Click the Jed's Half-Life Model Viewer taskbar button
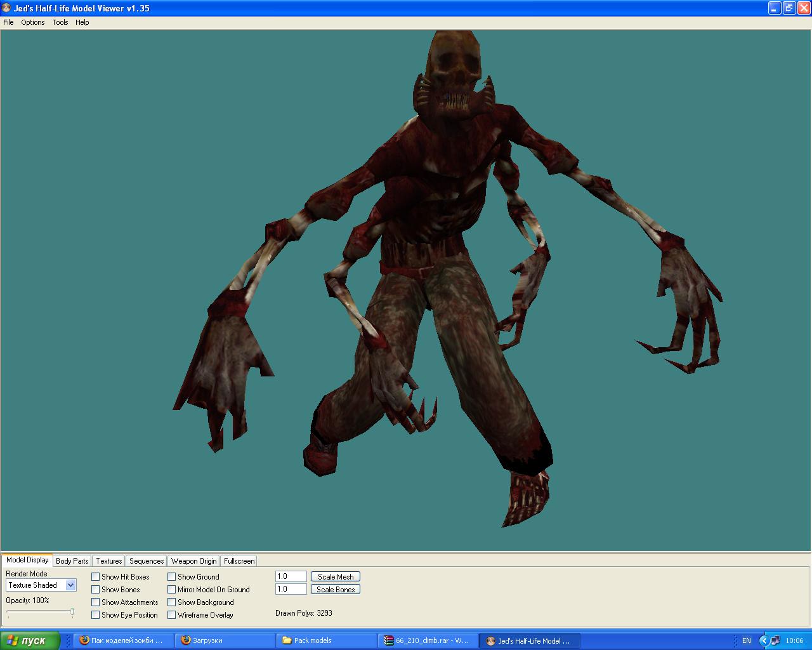Viewport: 812px width, 650px height. pyautogui.click(x=530, y=640)
